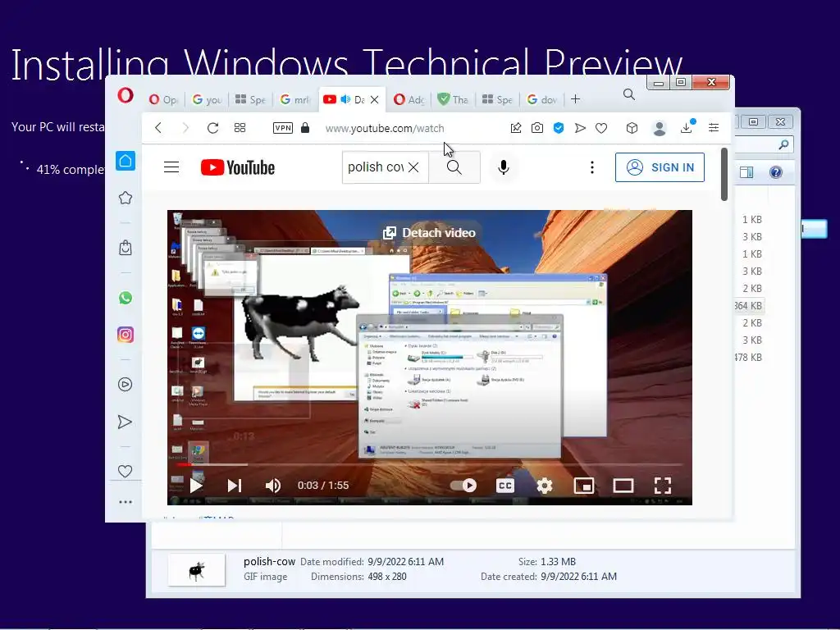Play the video
840x630 pixels.
[x=196, y=486]
